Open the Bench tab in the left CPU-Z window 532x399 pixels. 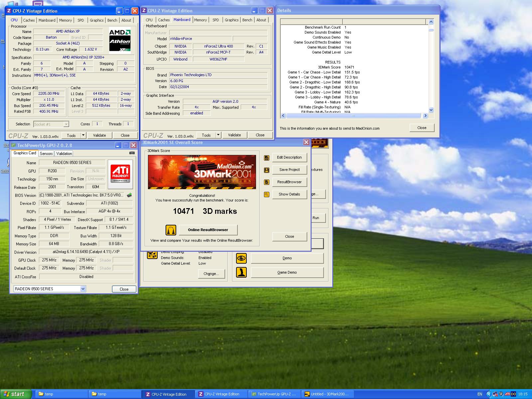(112, 20)
